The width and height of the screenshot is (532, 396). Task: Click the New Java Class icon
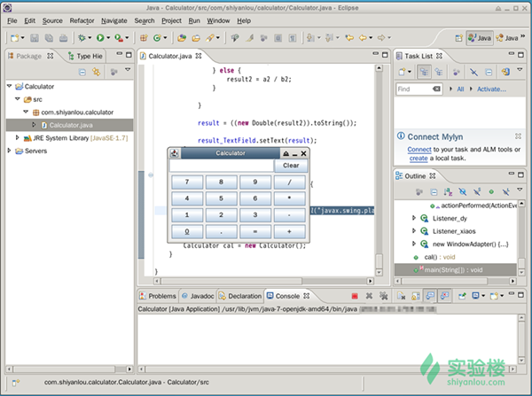[157, 37]
